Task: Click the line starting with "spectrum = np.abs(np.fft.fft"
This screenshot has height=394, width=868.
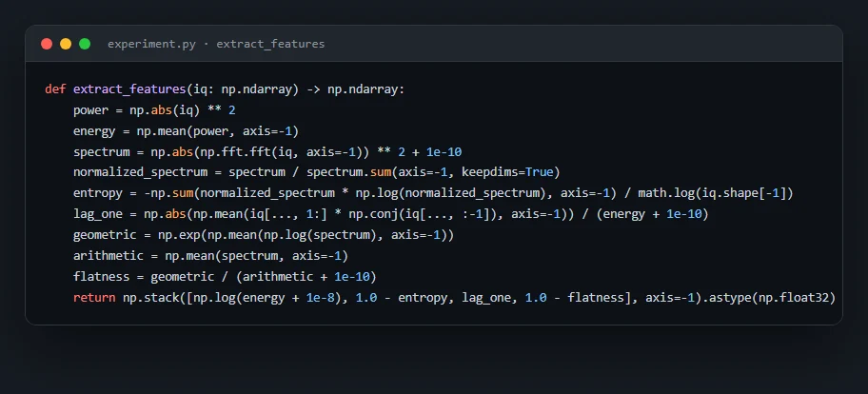Action: point(267,152)
